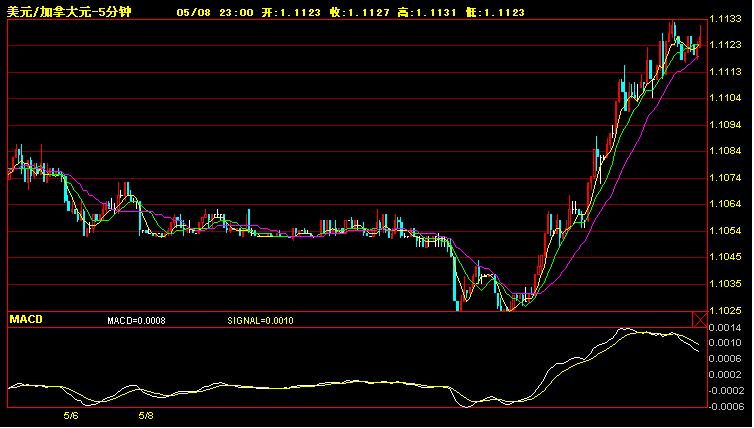Click the MACD panel label

point(26,319)
